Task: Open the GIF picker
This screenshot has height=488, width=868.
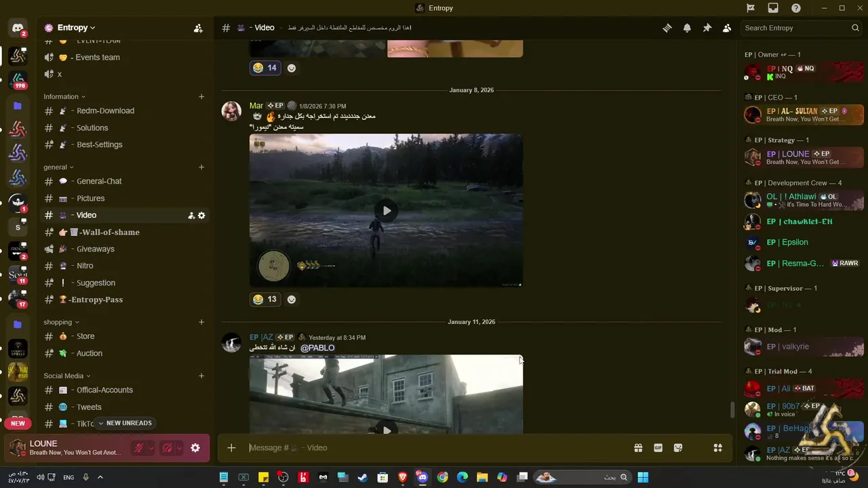Action: pos(658,448)
